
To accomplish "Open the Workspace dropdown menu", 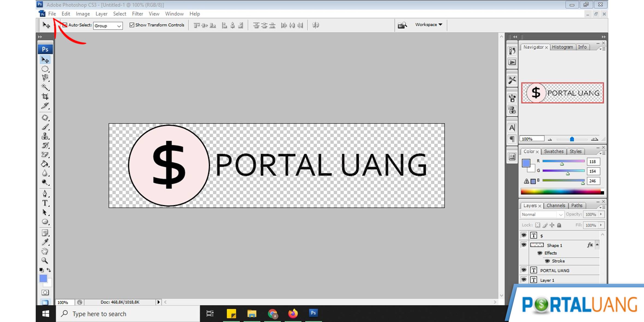I will pyautogui.click(x=429, y=25).
